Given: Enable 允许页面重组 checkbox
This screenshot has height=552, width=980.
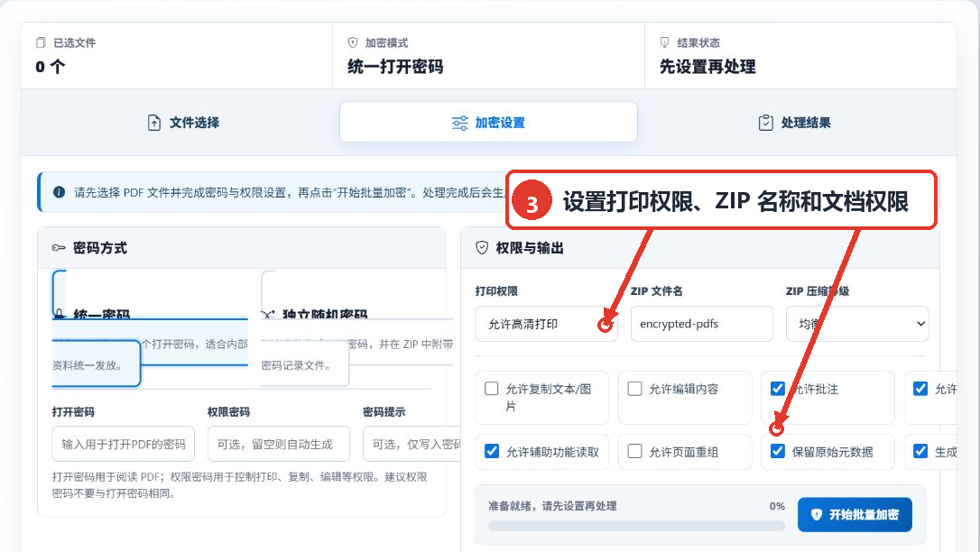Looking at the screenshot, I should [x=635, y=452].
